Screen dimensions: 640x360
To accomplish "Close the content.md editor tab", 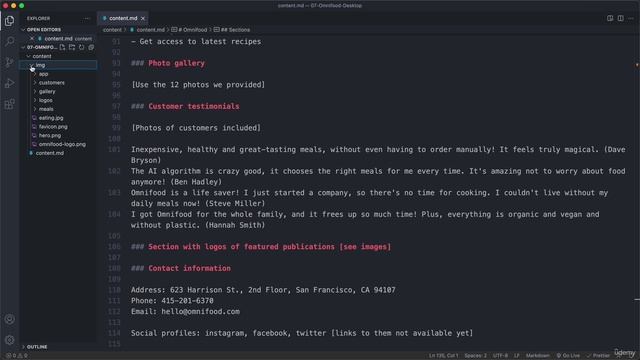I will coord(143,18).
